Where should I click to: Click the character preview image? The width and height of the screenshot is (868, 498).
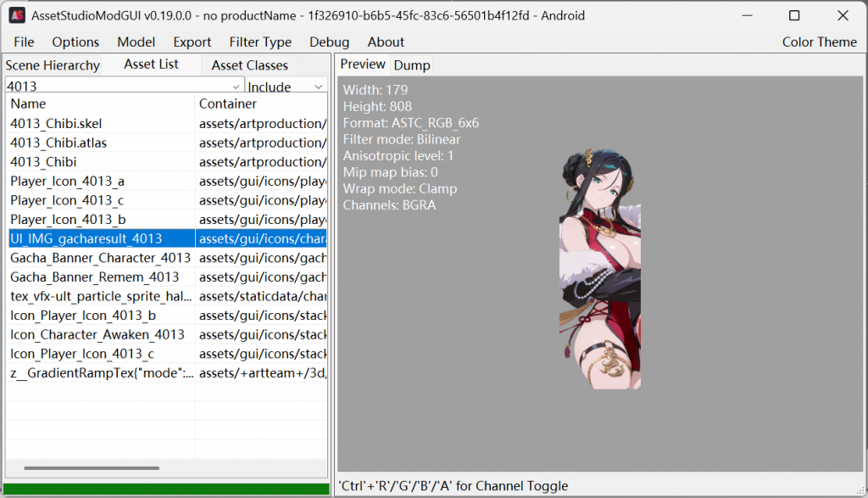[600, 268]
